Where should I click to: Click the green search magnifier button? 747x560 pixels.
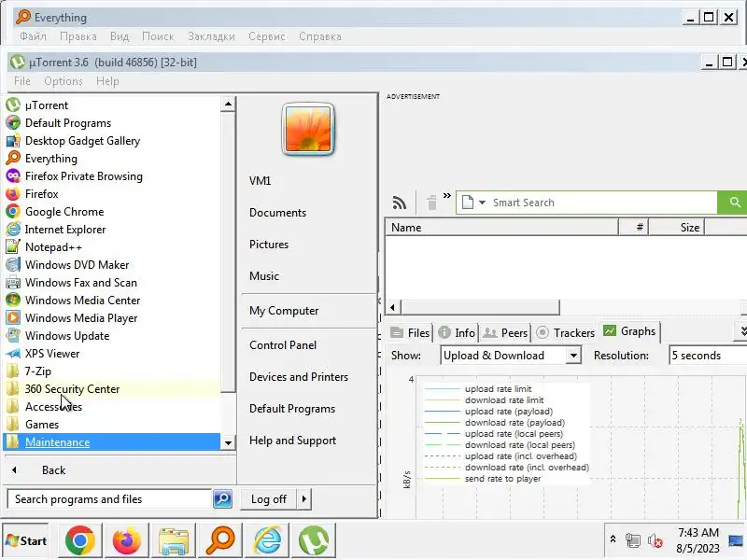click(733, 203)
